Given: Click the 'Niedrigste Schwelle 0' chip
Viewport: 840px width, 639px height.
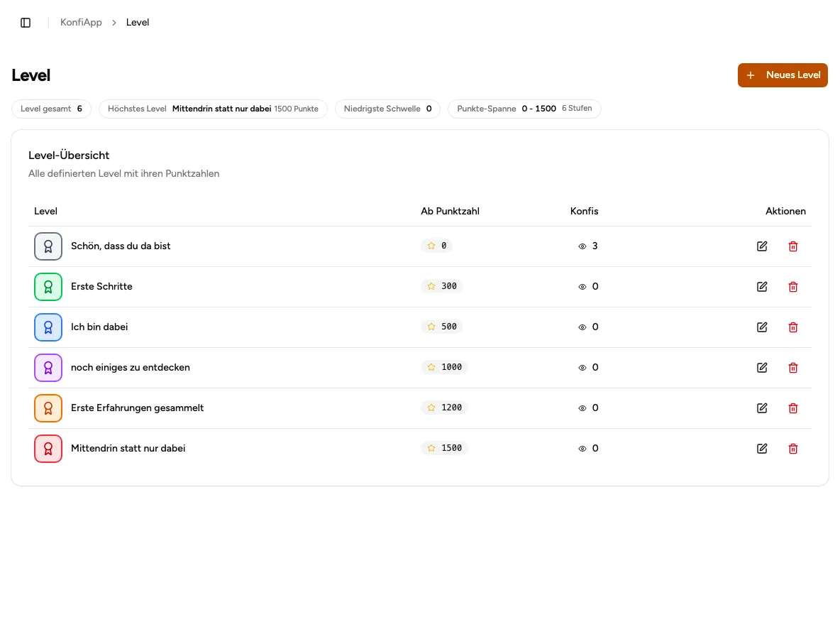Looking at the screenshot, I should (x=388, y=109).
